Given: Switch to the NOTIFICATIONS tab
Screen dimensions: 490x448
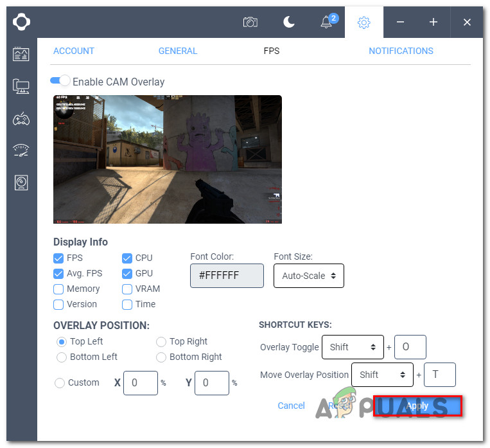Looking at the screenshot, I should pos(401,51).
